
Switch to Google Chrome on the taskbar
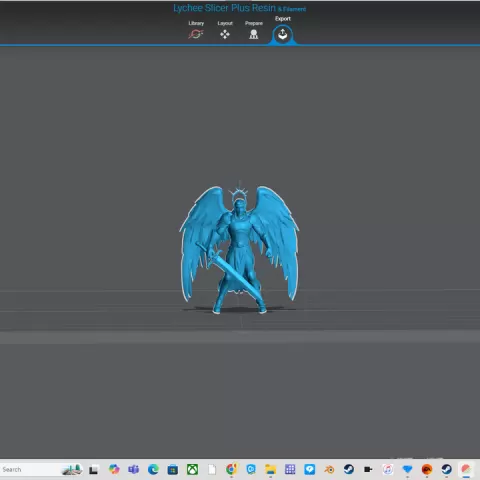(231, 469)
